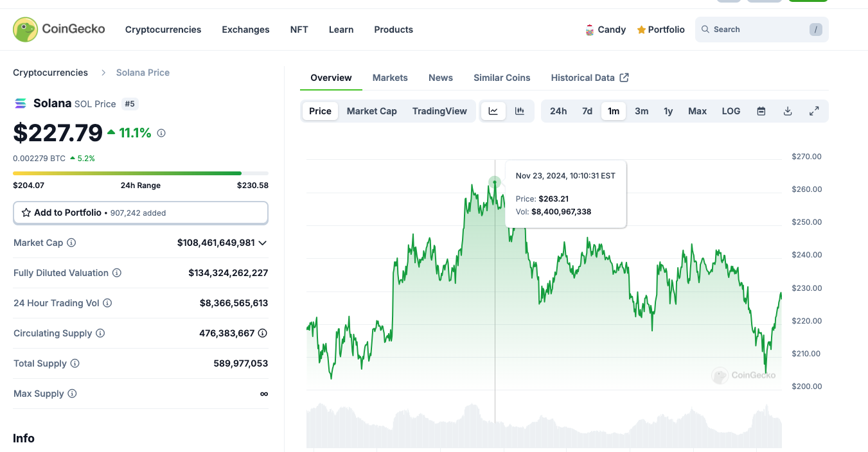Select the Market Cap chart toggle

pos(372,111)
